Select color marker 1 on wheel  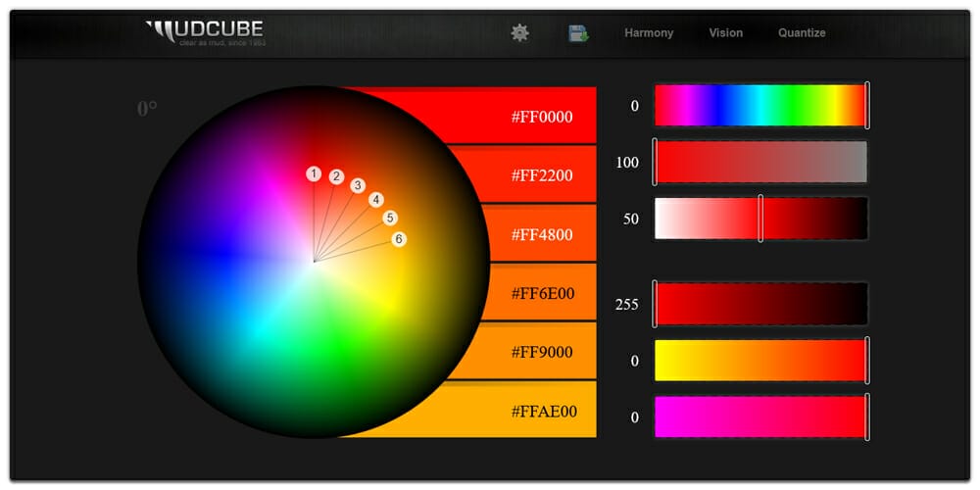(x=314, y=173)
